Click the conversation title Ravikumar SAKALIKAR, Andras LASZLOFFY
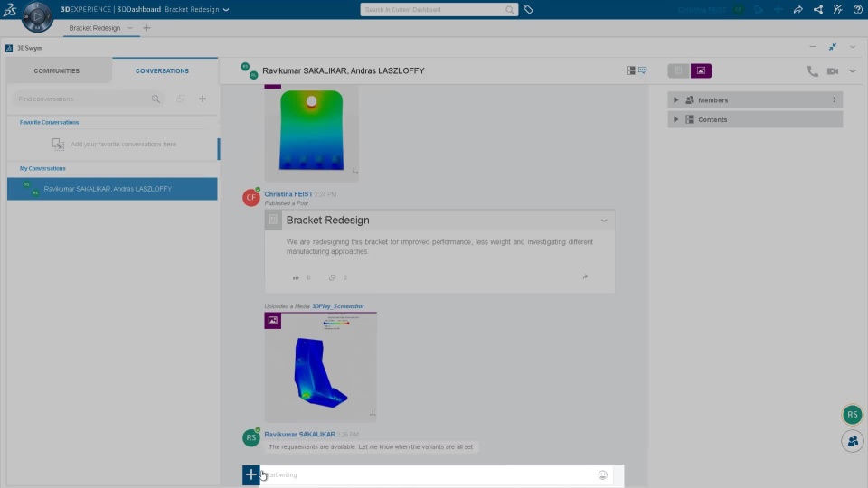The height and width of the screenshot is (488, 868). tap(344, 70)
